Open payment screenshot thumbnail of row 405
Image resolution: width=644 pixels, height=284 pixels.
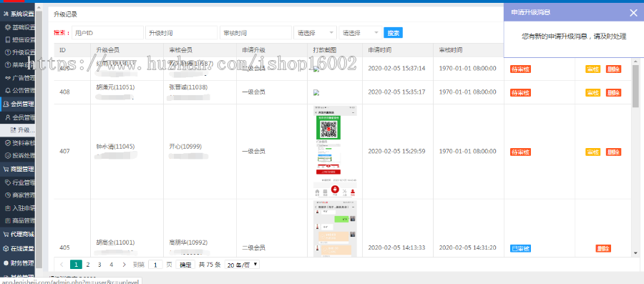point(335,229)
